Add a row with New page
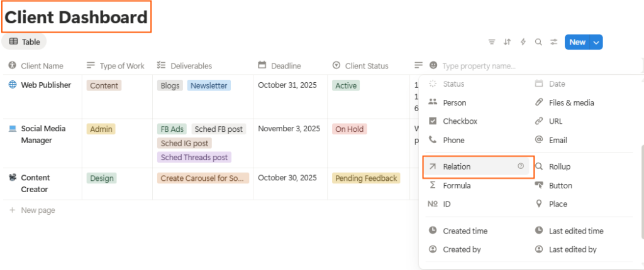Screen dimensions: 644x270 coord(38,210)
